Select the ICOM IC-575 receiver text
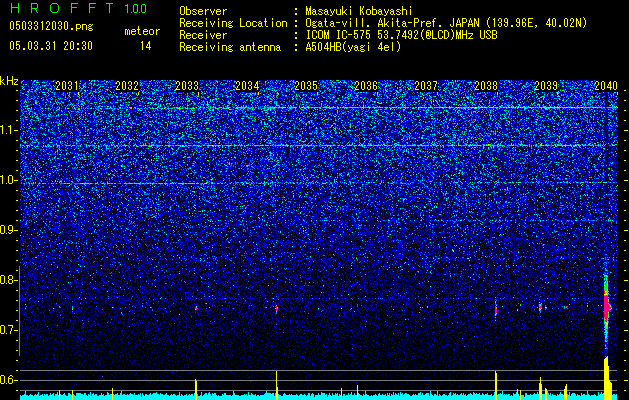Viewport: 629px width, 400px height. 401,35
